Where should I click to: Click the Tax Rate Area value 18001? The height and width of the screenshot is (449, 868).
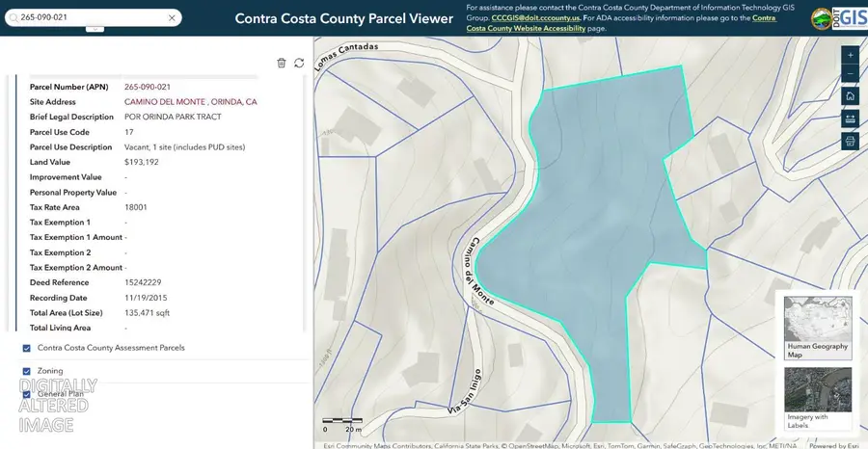136,207
